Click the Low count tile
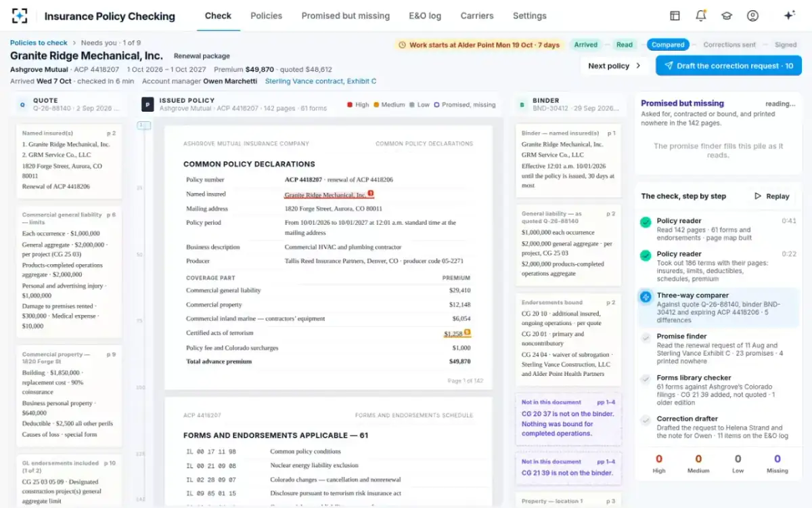The image size is (812, 508). click(738, 463)
